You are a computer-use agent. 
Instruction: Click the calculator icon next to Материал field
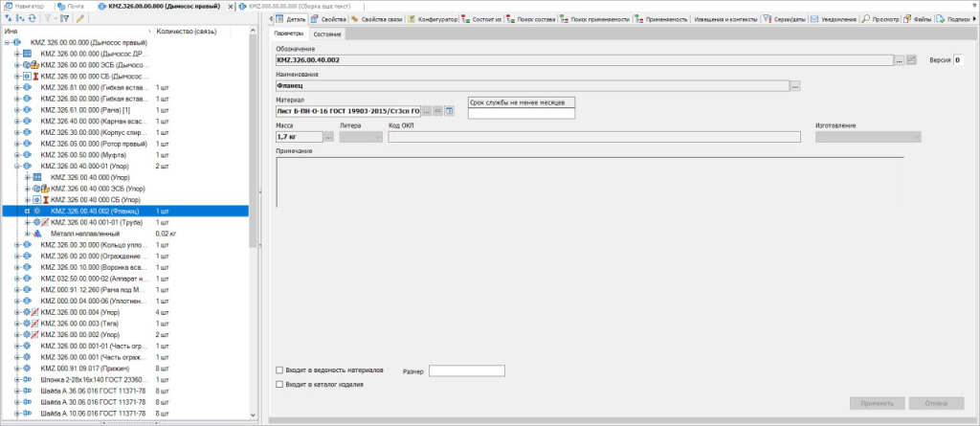(x=449, y=112)
